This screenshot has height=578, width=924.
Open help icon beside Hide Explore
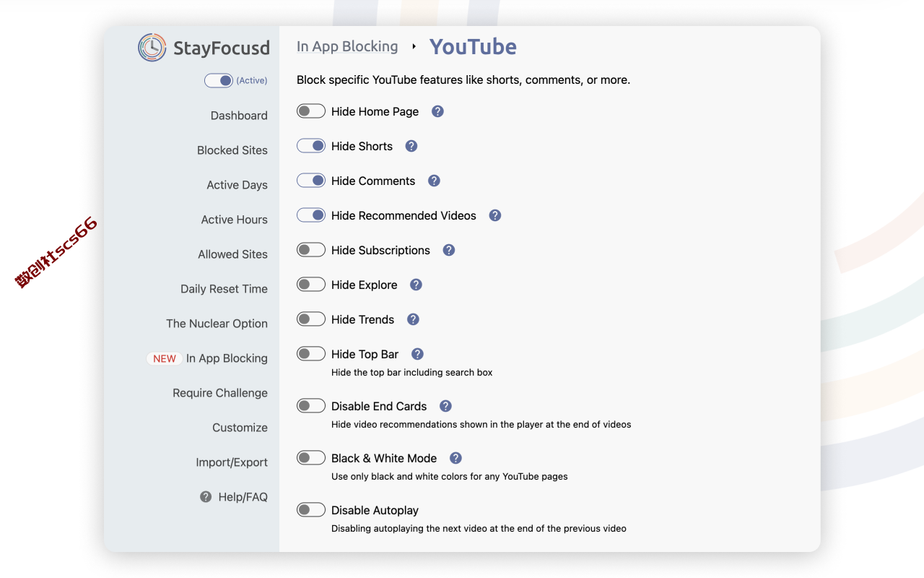(416, 285)
